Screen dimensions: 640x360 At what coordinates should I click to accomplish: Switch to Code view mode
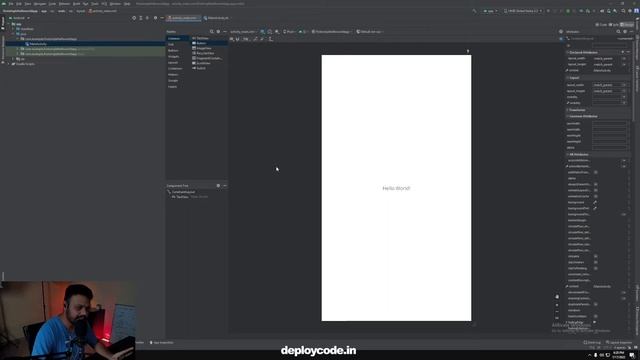click(601, 25)
